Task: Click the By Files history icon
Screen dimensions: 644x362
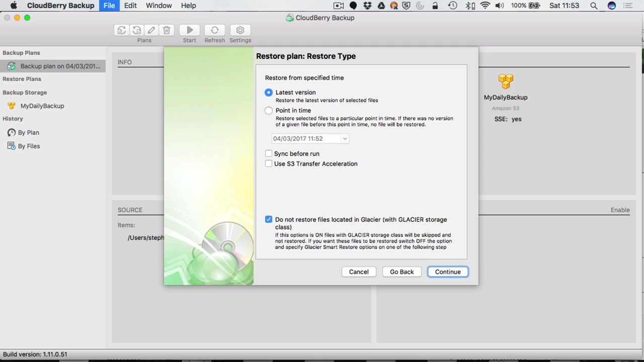Action: [x=11, y=146]
